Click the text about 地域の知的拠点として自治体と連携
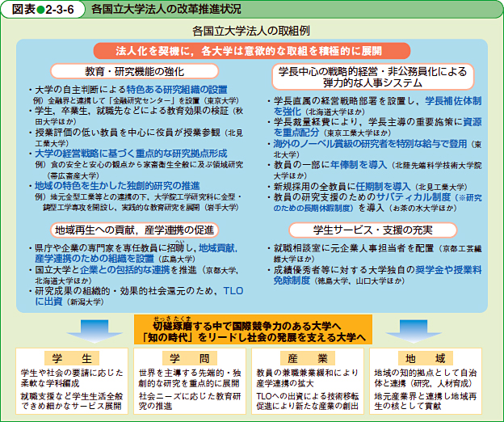 click(426, 378)
